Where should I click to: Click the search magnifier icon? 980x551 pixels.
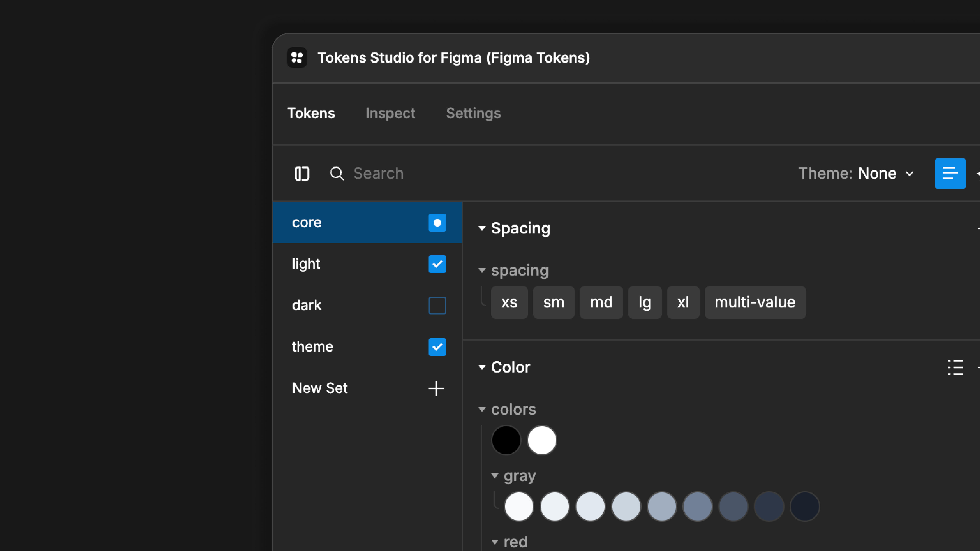click(337, 173)
